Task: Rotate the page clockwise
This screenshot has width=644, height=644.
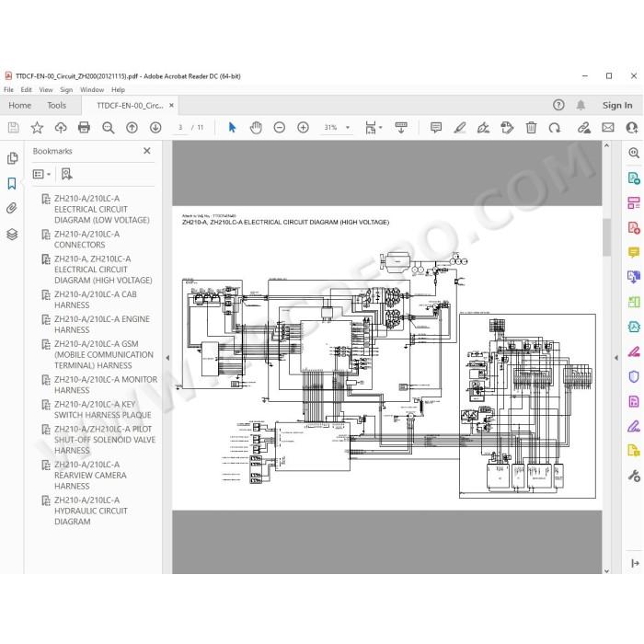Action: click(x=555, y=128)
